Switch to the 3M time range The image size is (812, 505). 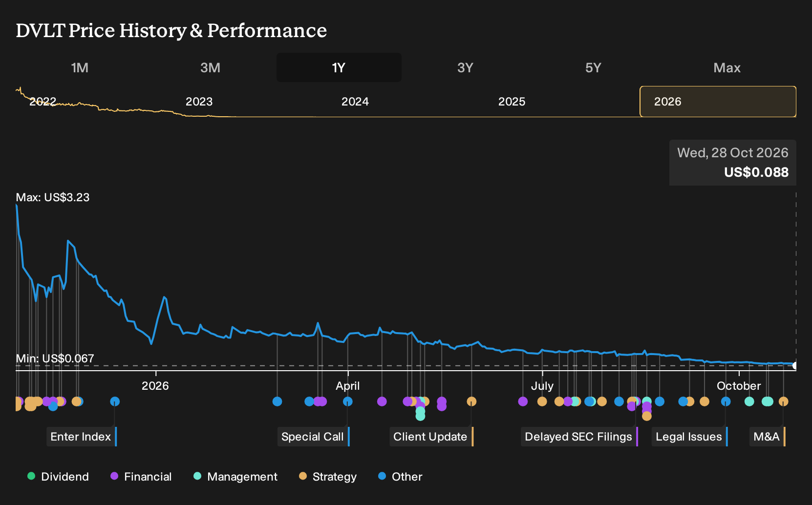(210, 67)
